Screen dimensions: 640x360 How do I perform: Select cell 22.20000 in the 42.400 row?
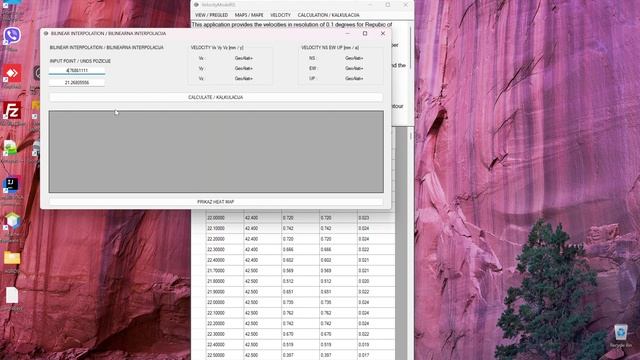click(225, 239)
